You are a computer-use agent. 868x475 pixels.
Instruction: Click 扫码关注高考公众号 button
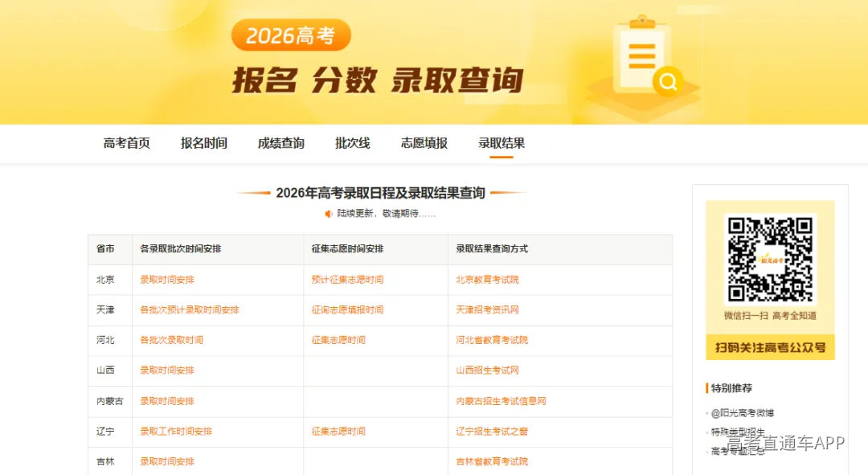tap(770, 347)
